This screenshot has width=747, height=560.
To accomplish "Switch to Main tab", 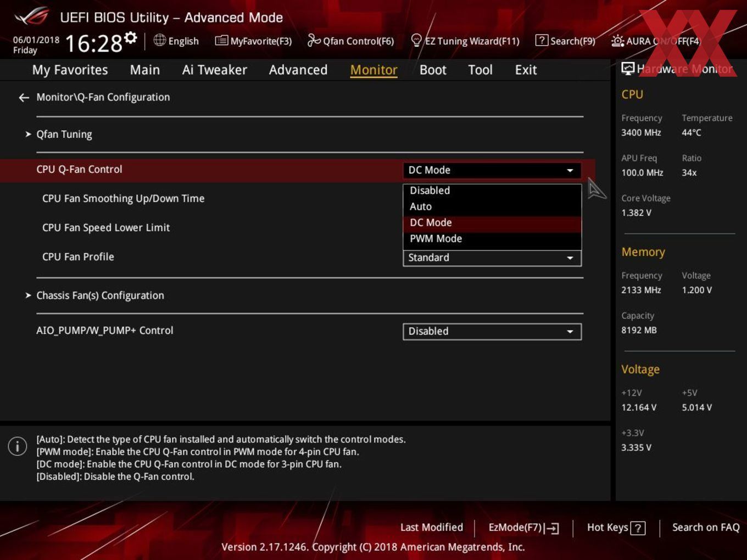I will [145, 70].
